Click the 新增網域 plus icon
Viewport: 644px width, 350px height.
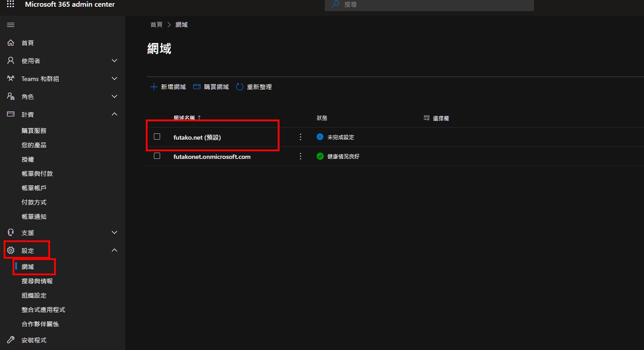click(x=153, y=87)
